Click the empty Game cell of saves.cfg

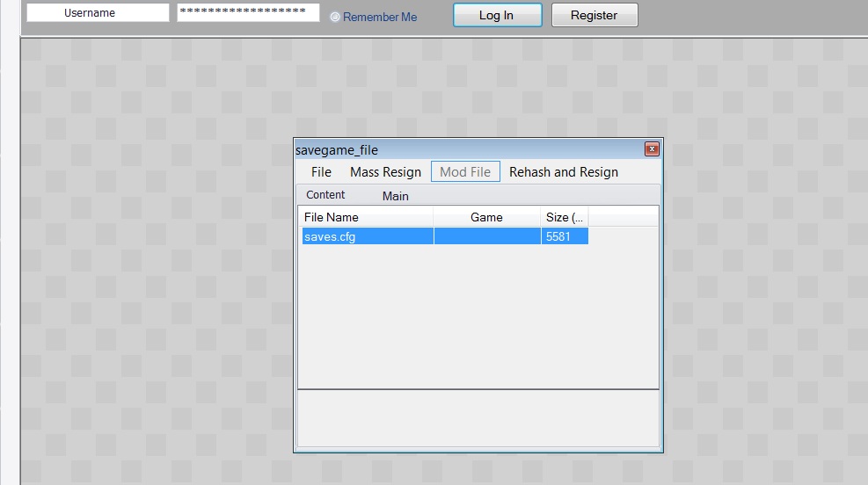click(x=486, y=236)
